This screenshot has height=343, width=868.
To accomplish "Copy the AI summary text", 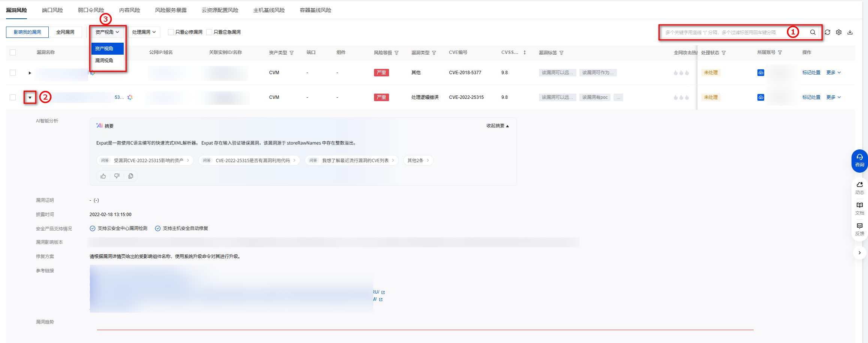I will click(131, 176).
